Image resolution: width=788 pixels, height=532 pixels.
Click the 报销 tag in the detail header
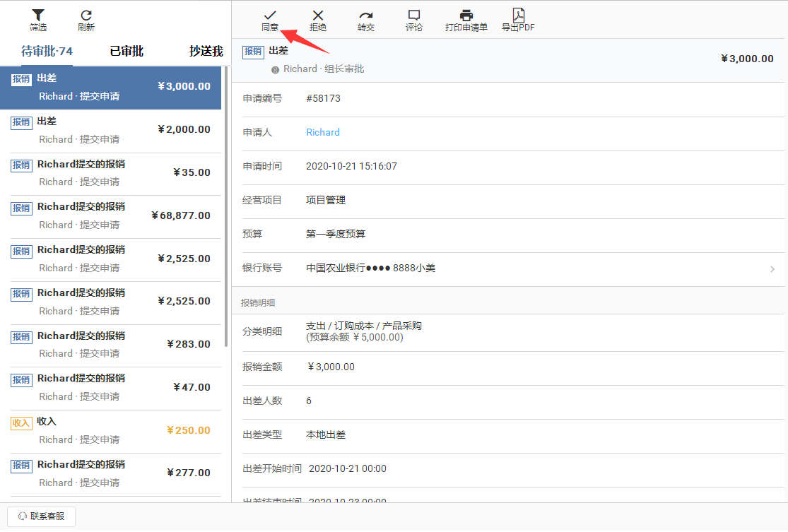click(x=253, y=52)
